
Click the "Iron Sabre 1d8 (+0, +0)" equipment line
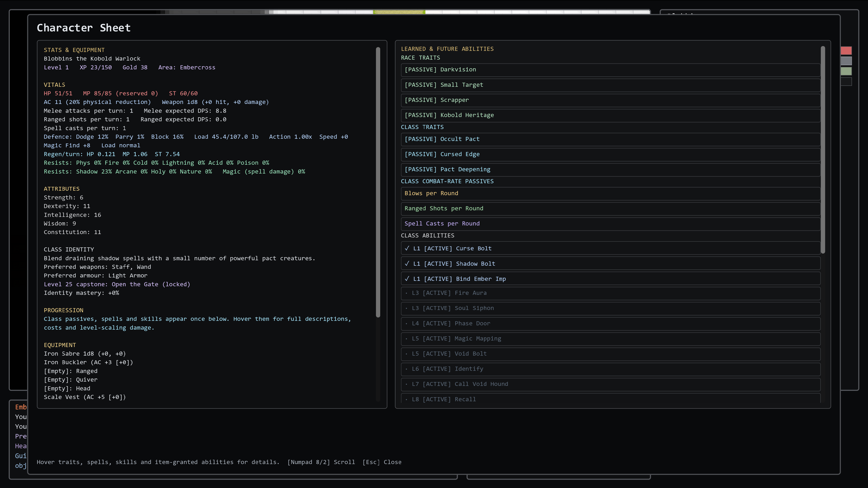pos(85,354)
